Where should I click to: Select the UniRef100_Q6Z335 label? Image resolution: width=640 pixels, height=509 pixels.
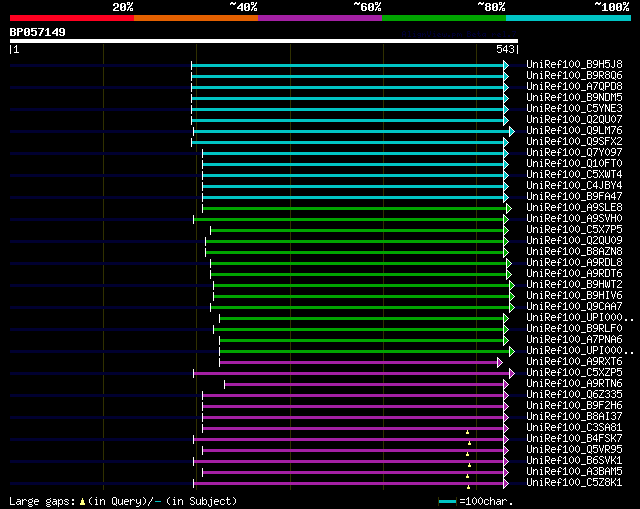click(574, 395)
